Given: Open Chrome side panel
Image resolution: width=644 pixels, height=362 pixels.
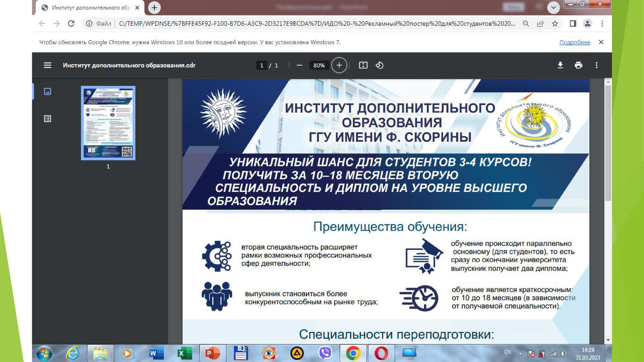Looking at the screenshot, I should pos(573,23).
